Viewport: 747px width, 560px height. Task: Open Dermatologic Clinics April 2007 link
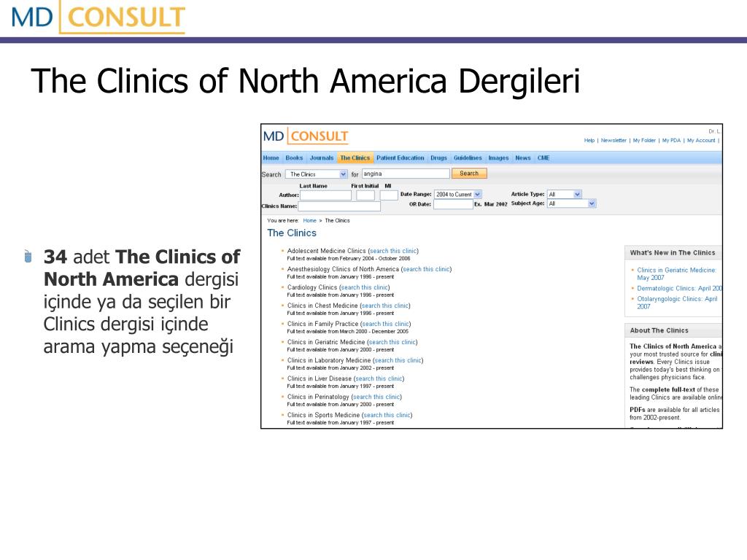[x=680, y=289]
